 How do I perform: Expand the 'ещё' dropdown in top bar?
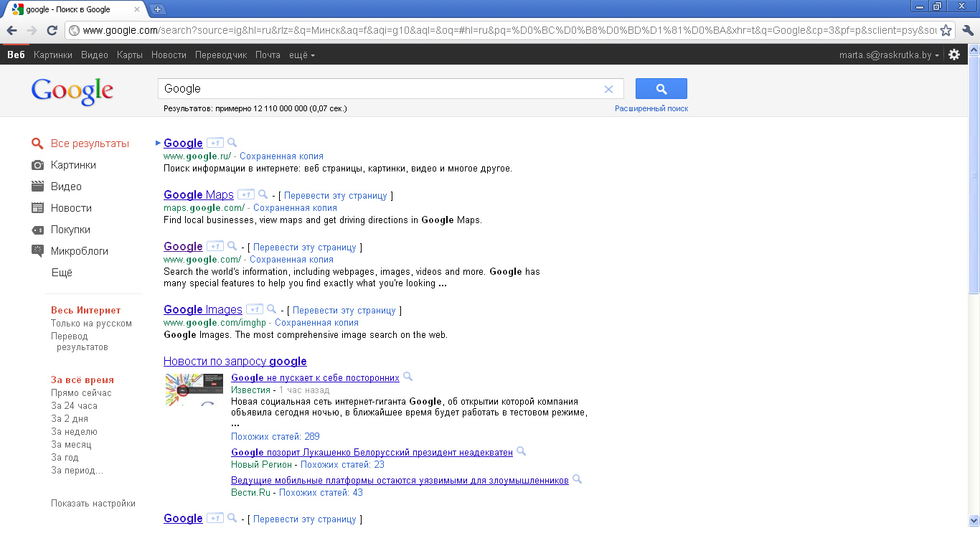tap(301, 55)
